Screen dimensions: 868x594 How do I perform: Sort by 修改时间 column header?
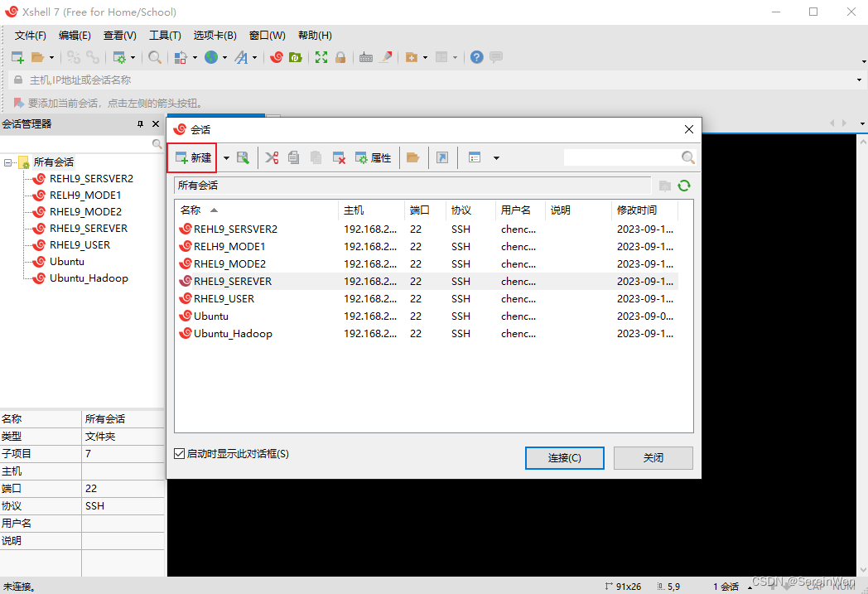[644, 210]
